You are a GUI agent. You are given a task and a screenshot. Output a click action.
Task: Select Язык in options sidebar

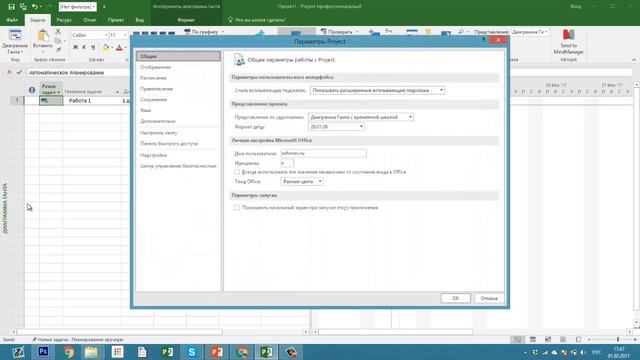coord(178,110)
